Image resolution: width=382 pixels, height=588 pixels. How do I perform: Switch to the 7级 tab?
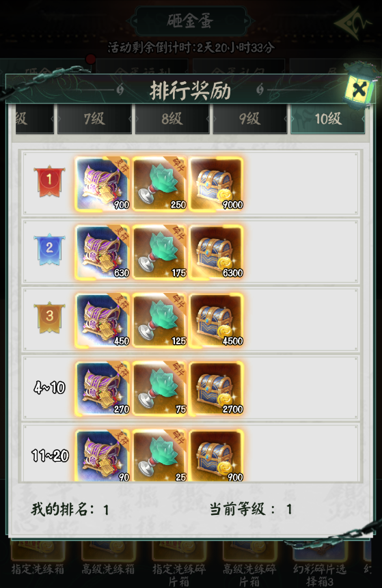pos(94,119)
